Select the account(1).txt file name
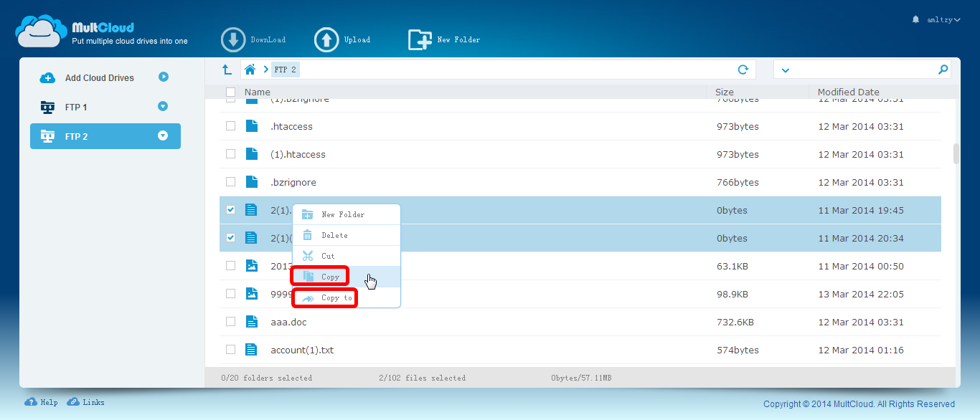980x420 pixels. (302, 350)
